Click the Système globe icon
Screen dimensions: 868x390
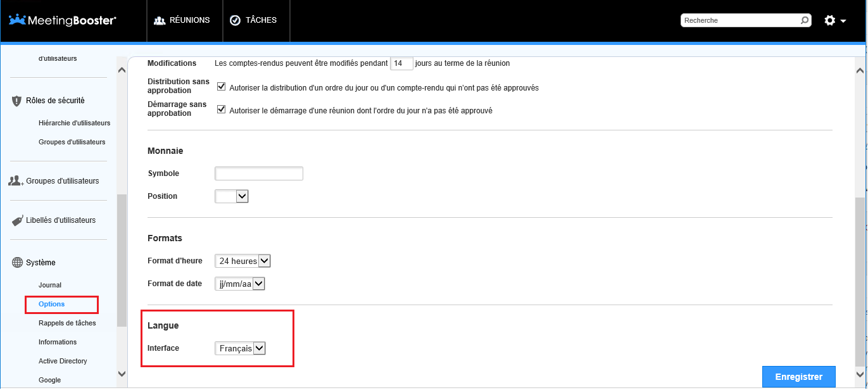(17, 263)
